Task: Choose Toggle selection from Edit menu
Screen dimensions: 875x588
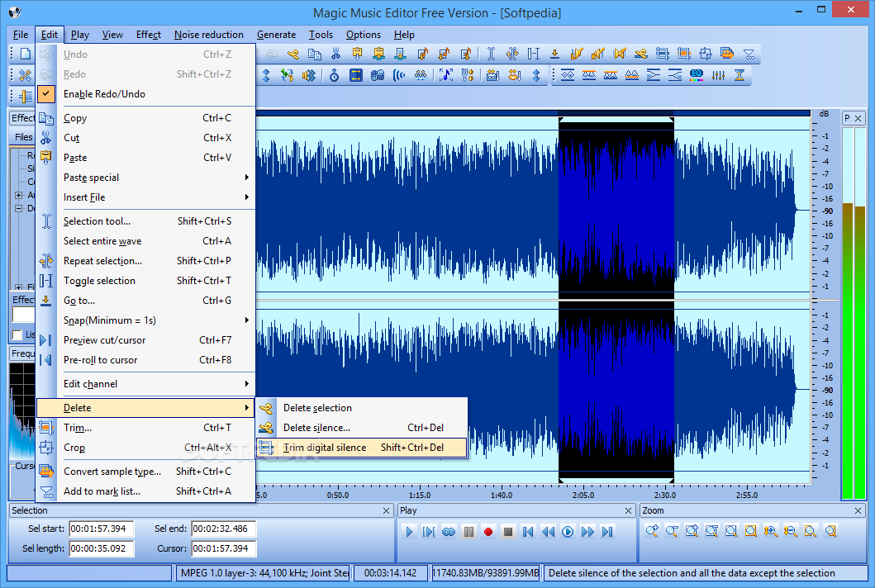Action: pyautogui.click(x=99, y=281)
